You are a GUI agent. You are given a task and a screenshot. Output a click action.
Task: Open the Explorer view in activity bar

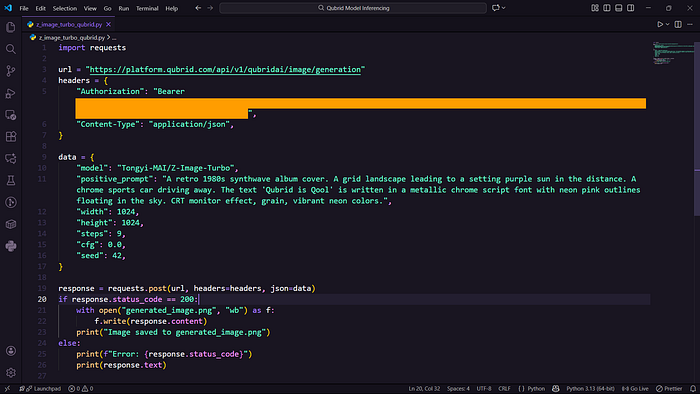(11, 27)
